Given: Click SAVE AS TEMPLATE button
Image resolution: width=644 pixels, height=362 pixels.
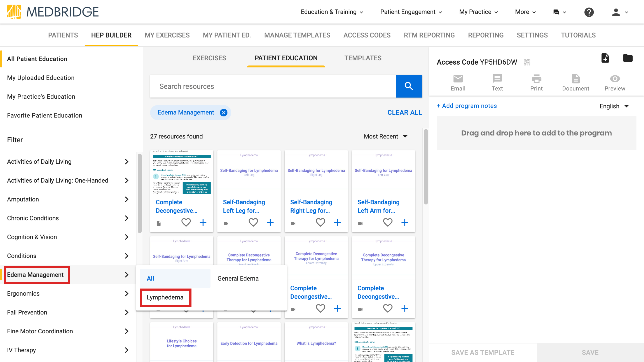Looking at the screenshot, I should click(483, 352).
